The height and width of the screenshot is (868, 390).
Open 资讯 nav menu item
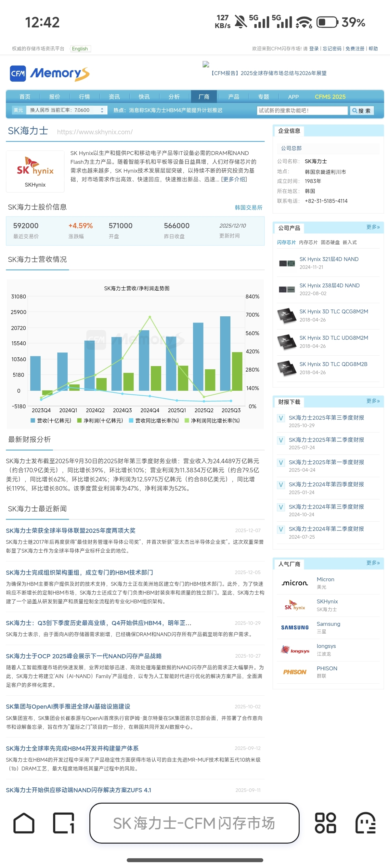tap(114, 97)
